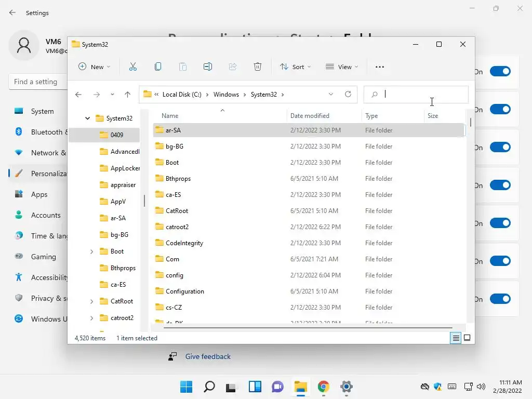Click the cloud sync tray icon
This screenshot has height=399, width=532.
424,387
